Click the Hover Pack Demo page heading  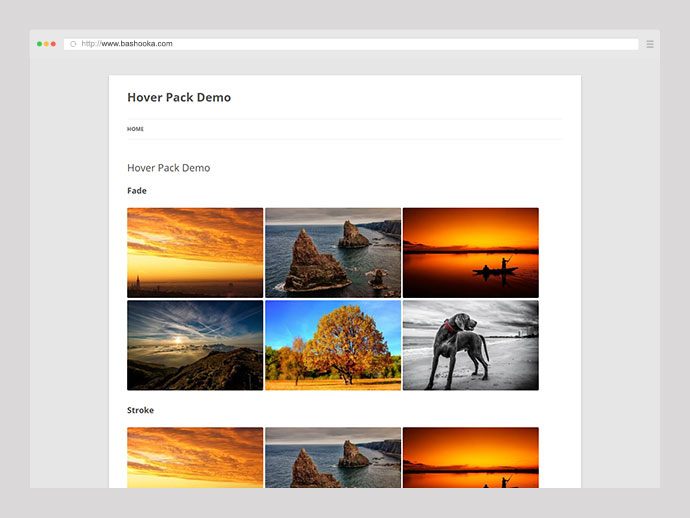(169, 168)
